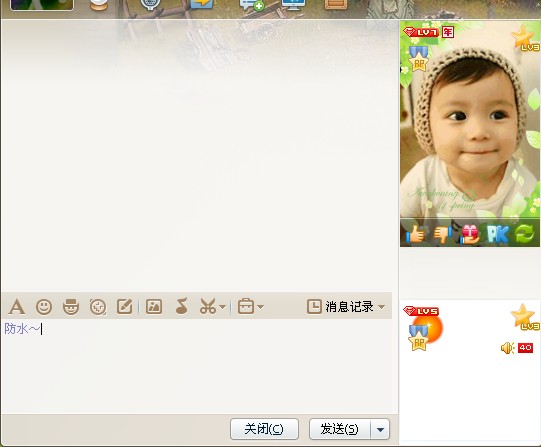Image resolution: width=541 pixels, height=447 pixels.
Task: Start a PK challenge on avatar show
Action: pyautogui.click(x=498, y=234)
